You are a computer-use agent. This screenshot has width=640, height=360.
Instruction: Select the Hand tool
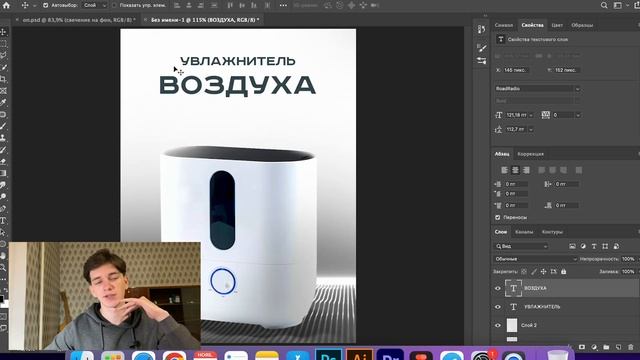click(x=3, y=256)
